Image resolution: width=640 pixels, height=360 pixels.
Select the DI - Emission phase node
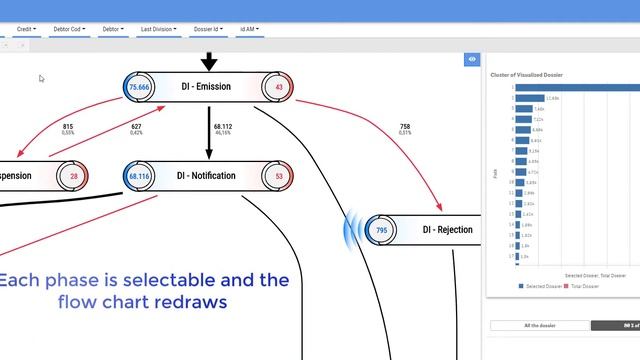click(x=208, y=87)
